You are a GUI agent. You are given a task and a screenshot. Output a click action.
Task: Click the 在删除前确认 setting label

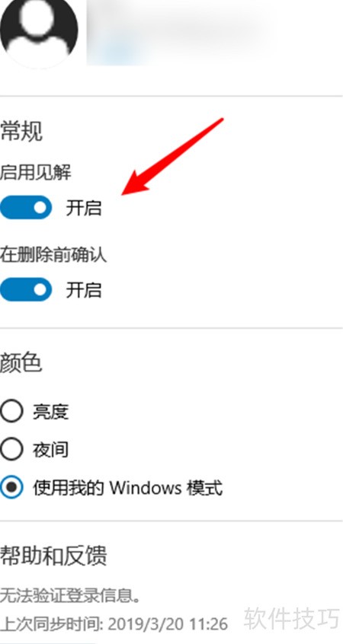(x=53, y=255)
